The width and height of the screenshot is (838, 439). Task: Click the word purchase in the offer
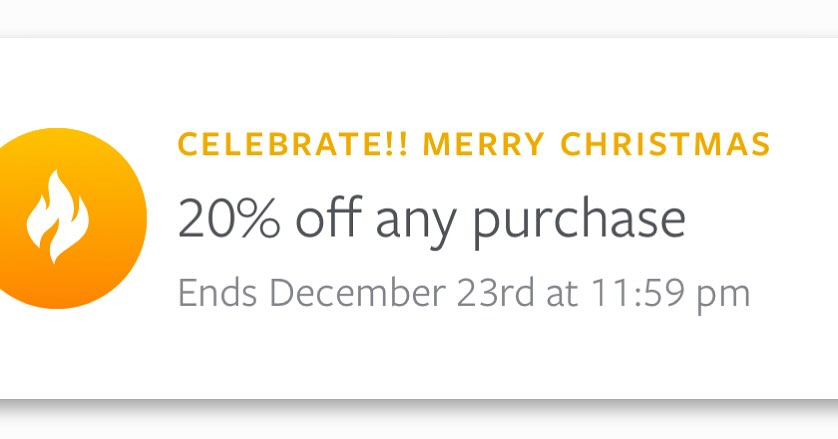(x=579, y=222)
